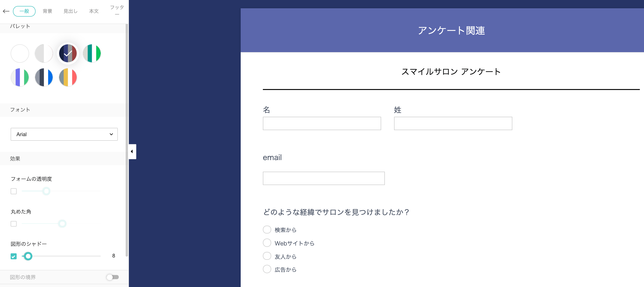Screen dimensions: 644x287
Task: Select the plain white palette
Action: click(x=20, y=54)
